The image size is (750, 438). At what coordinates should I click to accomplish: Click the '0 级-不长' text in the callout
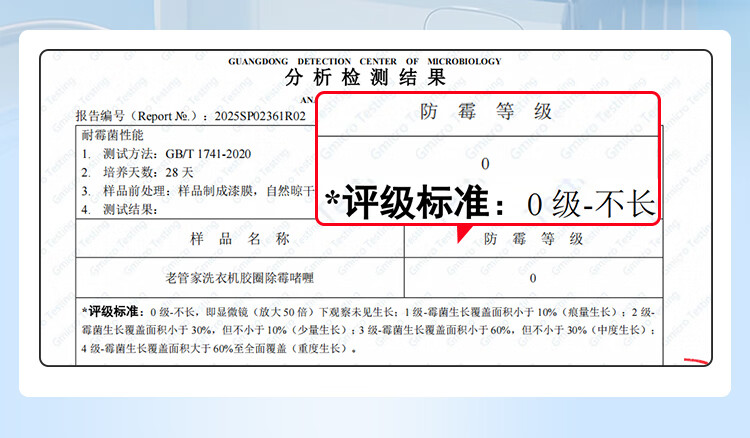coord(591,204)
